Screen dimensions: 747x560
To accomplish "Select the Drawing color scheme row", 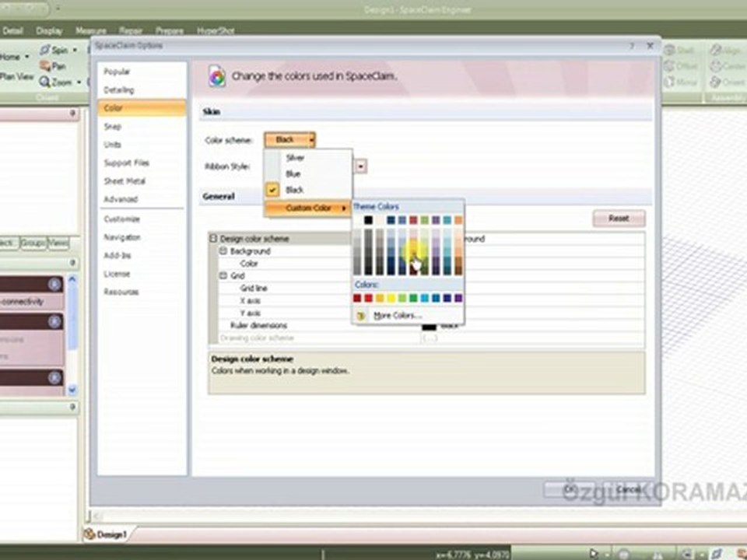I will pyautogui.click(x=431, y=338).
